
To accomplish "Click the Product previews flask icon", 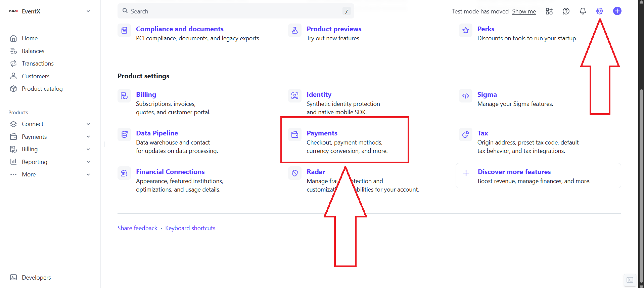I will coord(295,30).
